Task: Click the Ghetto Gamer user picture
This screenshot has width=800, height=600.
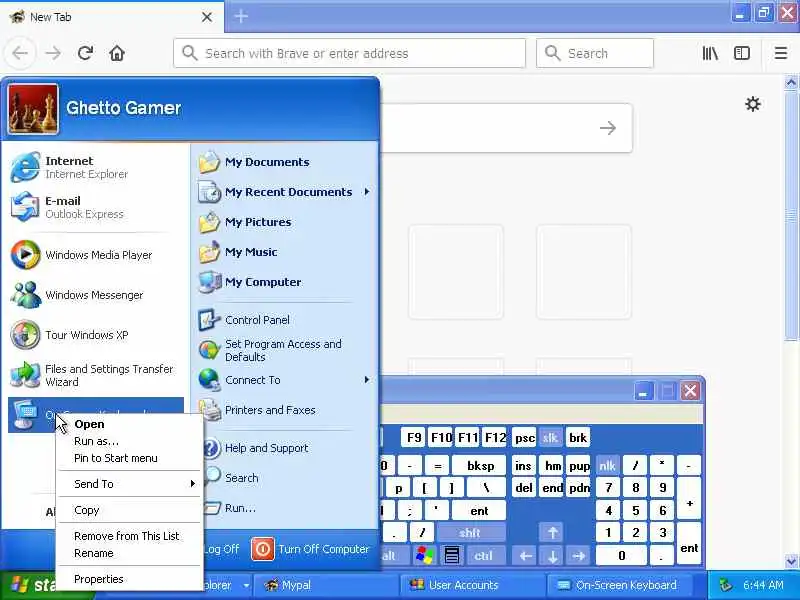Action: coord(33,109)
